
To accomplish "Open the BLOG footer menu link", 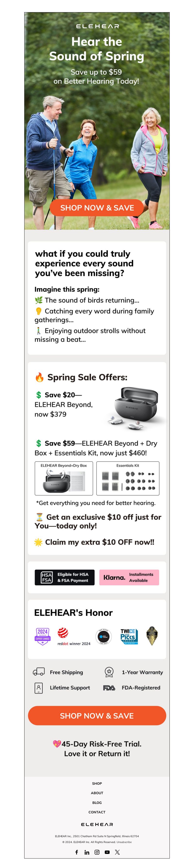I will pos(97,803).
